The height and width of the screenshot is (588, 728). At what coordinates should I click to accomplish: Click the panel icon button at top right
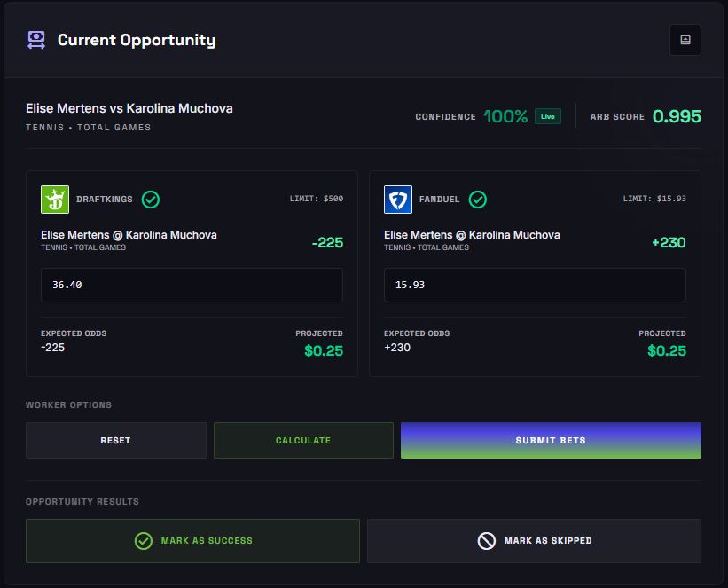(x=685, y=40)
